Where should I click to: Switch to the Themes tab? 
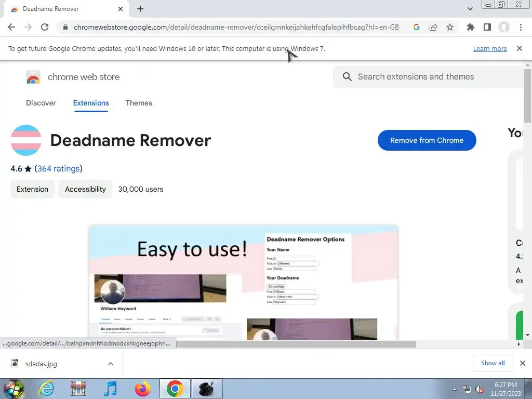pyautogui.click(x=139, y=103)
